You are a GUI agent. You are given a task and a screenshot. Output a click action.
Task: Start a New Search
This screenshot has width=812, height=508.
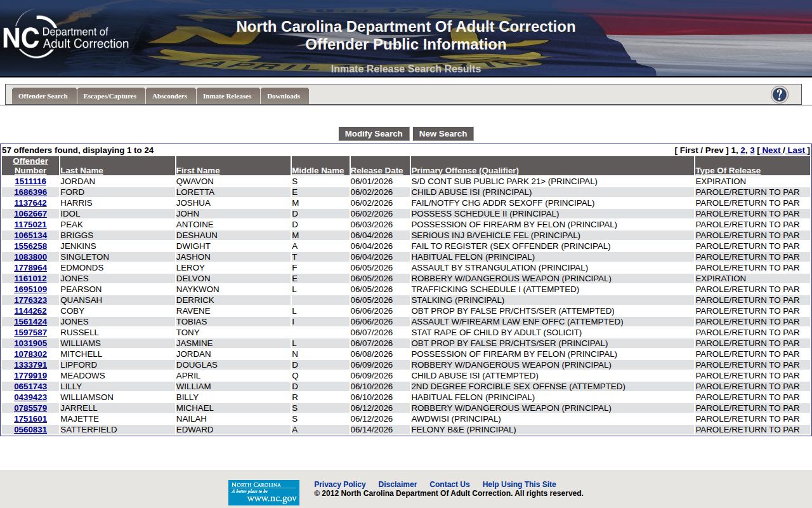click(x=443, y=133)
